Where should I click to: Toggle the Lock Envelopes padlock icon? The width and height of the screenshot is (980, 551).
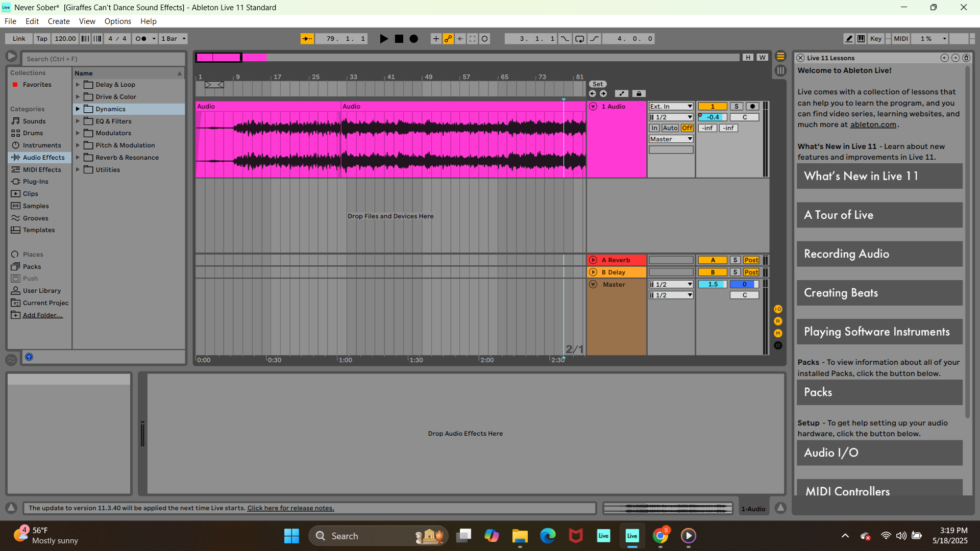click(x=639, y=94)
